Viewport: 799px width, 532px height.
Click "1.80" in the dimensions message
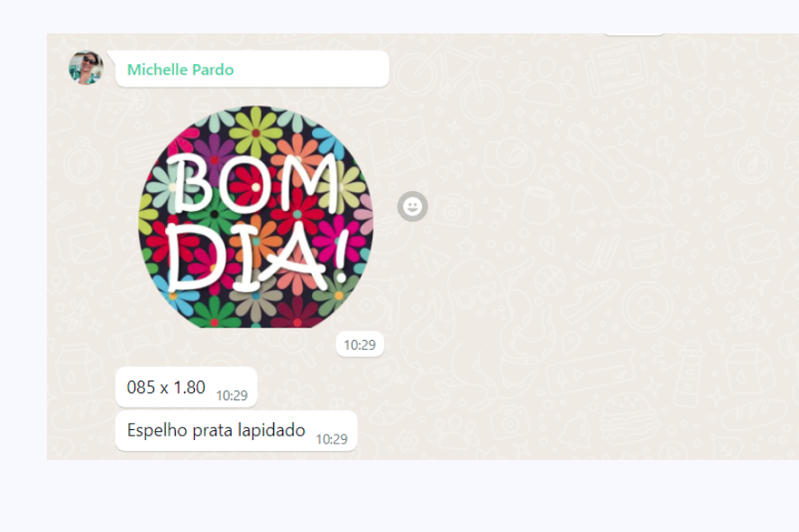(x=189, y=388)
